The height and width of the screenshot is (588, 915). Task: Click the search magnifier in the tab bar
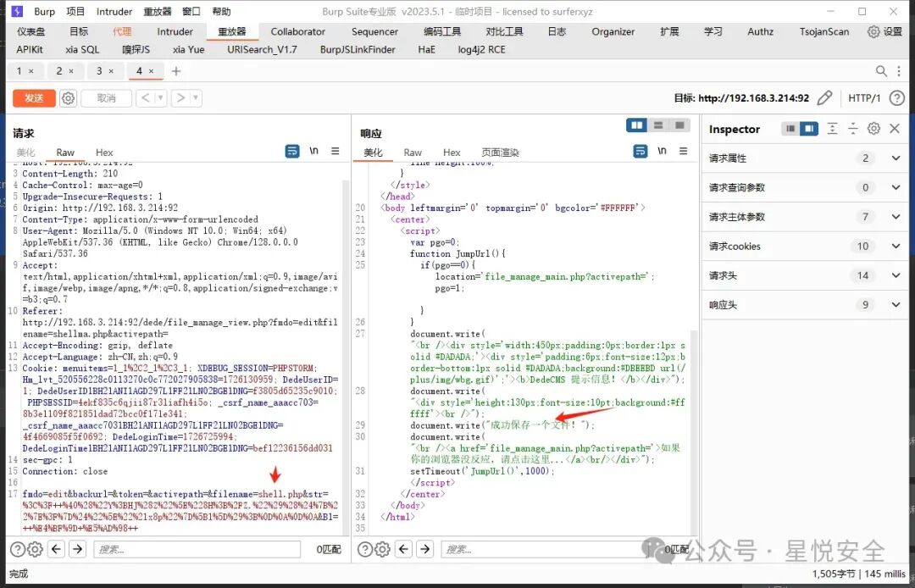[882, 71]
